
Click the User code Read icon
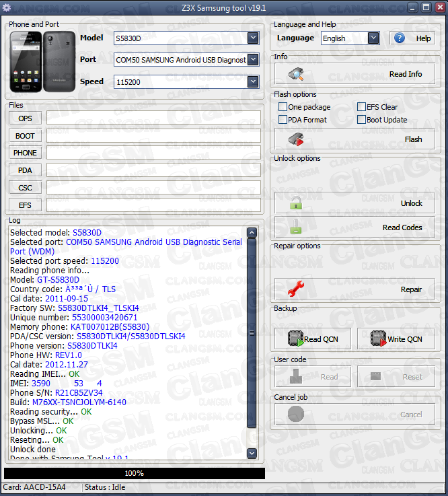pos(296,376)
